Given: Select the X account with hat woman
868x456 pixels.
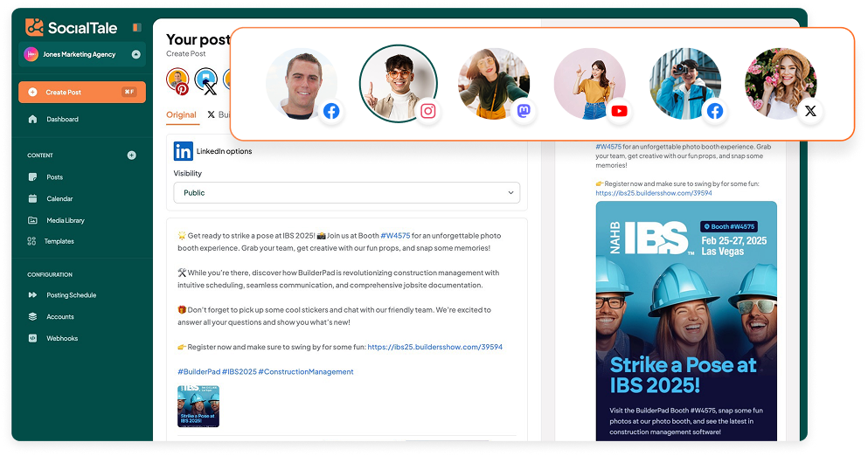Looking at the screenshot, I should (781, 84).
